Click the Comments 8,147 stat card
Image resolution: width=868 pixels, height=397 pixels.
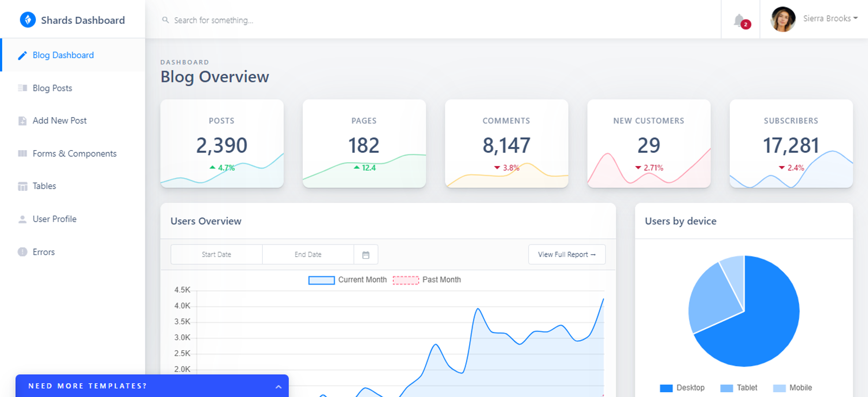pyautogui.click(x=507, y=144)
